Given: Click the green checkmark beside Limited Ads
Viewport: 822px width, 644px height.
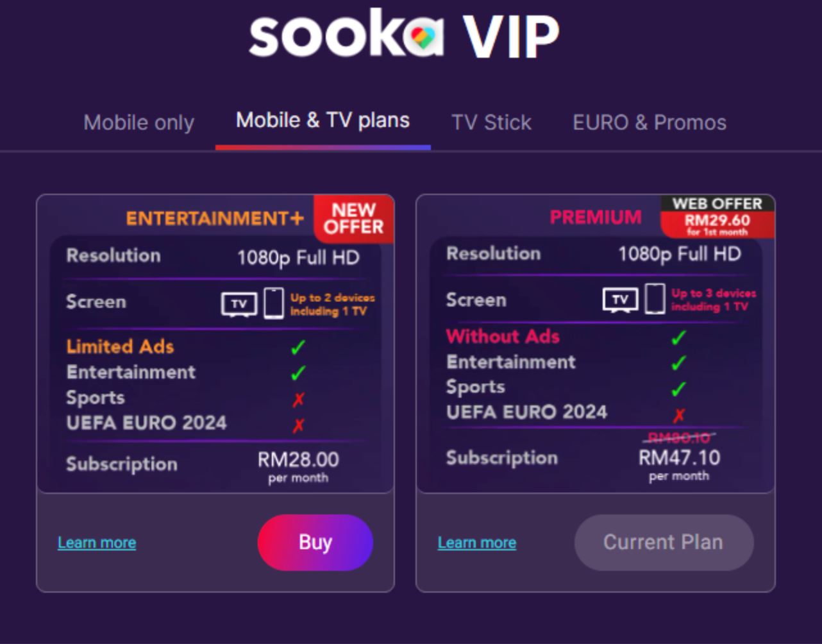Looking at the screenshot, I should (x=298, y=346).
